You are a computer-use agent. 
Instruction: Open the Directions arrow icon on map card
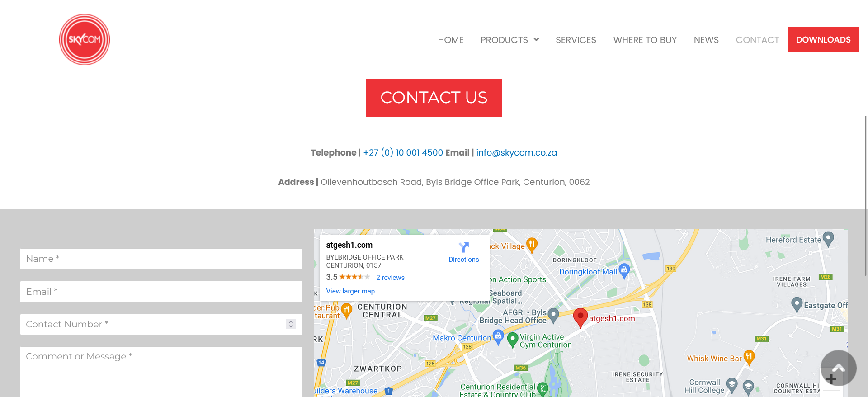click(x=464, y=247)
